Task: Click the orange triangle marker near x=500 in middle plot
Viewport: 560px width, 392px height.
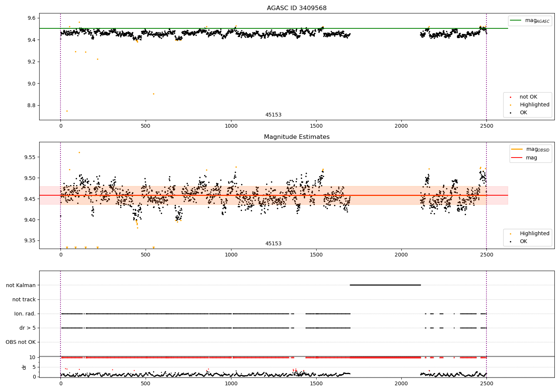Action: (153, 248)
